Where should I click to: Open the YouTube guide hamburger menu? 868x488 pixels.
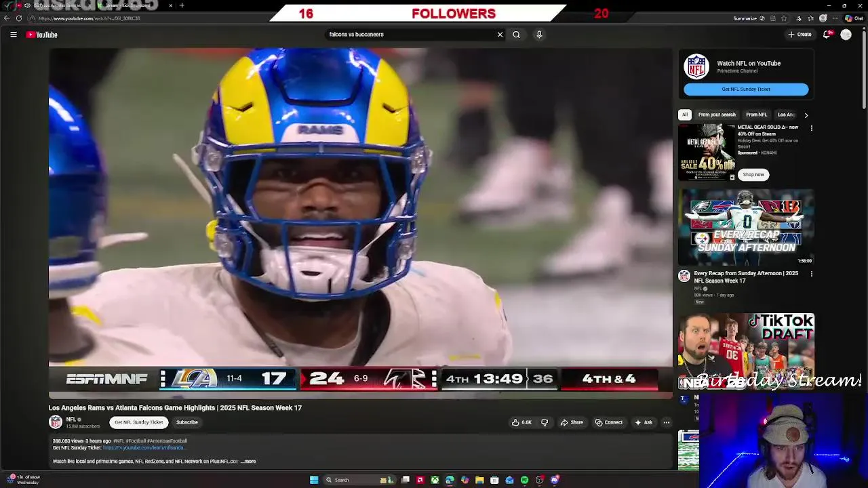(x=14, y=35)
